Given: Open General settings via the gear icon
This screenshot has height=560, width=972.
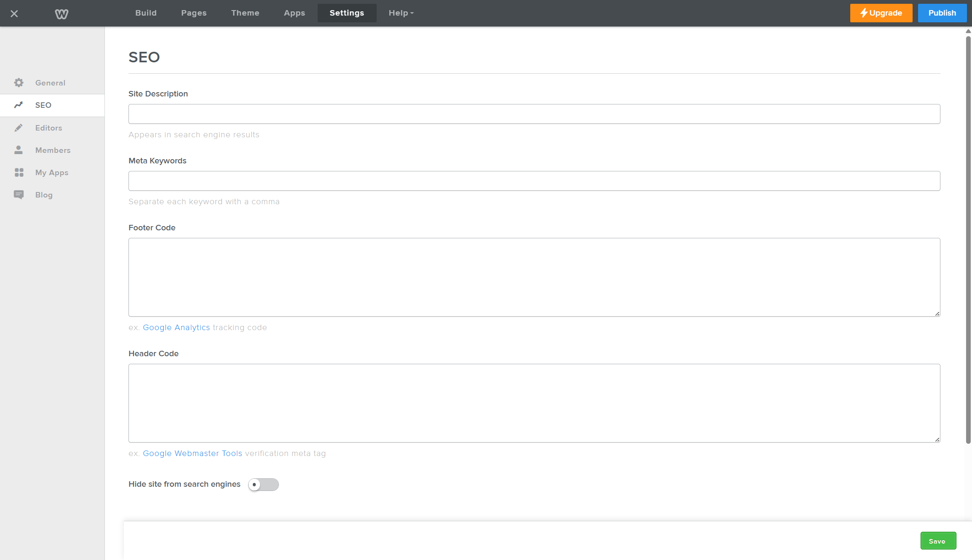Looking at the screenshot, I should point(19,83).
